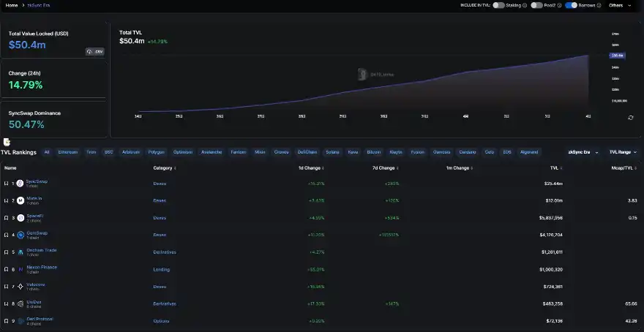Sort table by 7d Change column
The width and height of the screenshot is (644, 332).
[x=385, y=168]
